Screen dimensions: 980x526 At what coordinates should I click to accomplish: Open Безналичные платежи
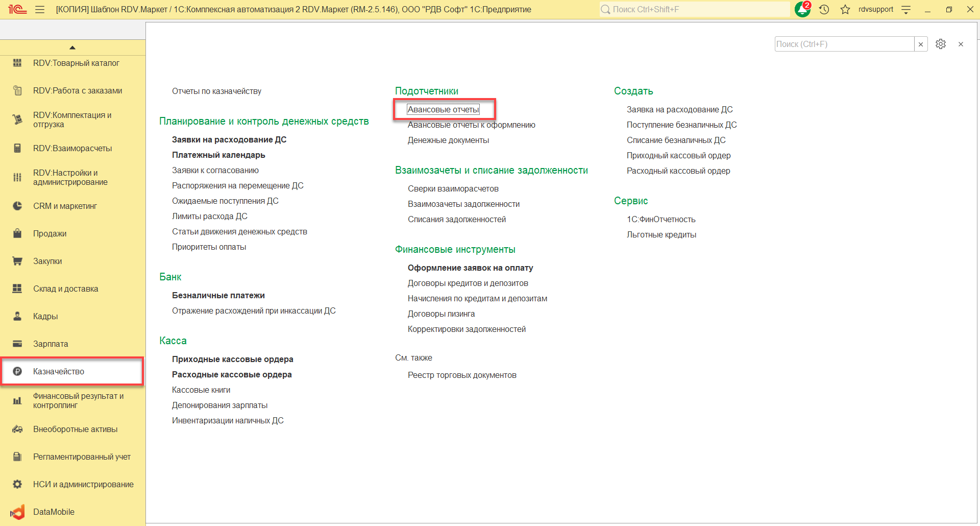click(x=218, y=295)
